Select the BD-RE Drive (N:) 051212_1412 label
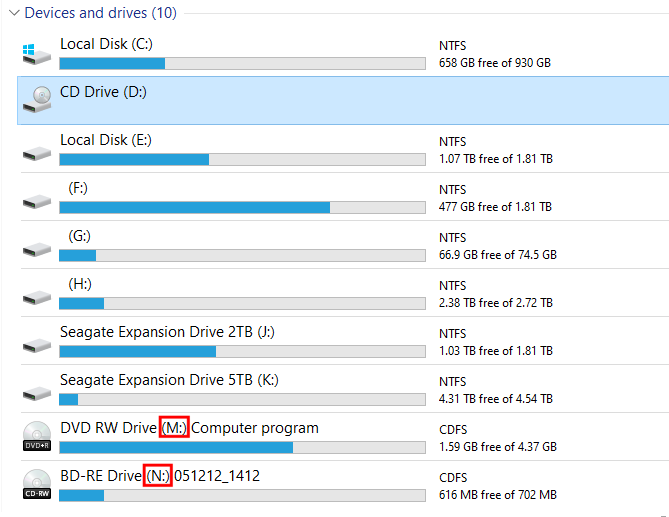 click(x=160, y=476)
